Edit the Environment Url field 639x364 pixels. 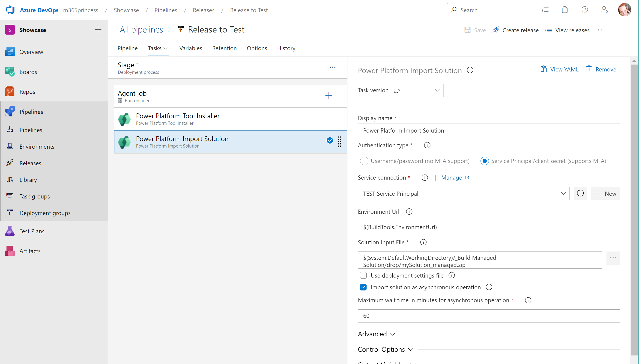pyautogui.click(x=489, y=227)
